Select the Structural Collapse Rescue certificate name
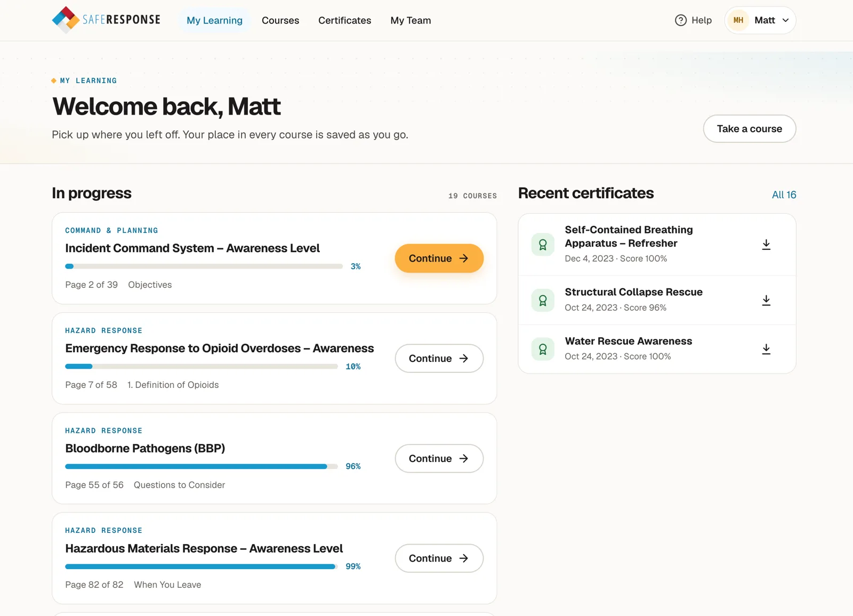Viewport: 853px width, 616px height. 633,292
